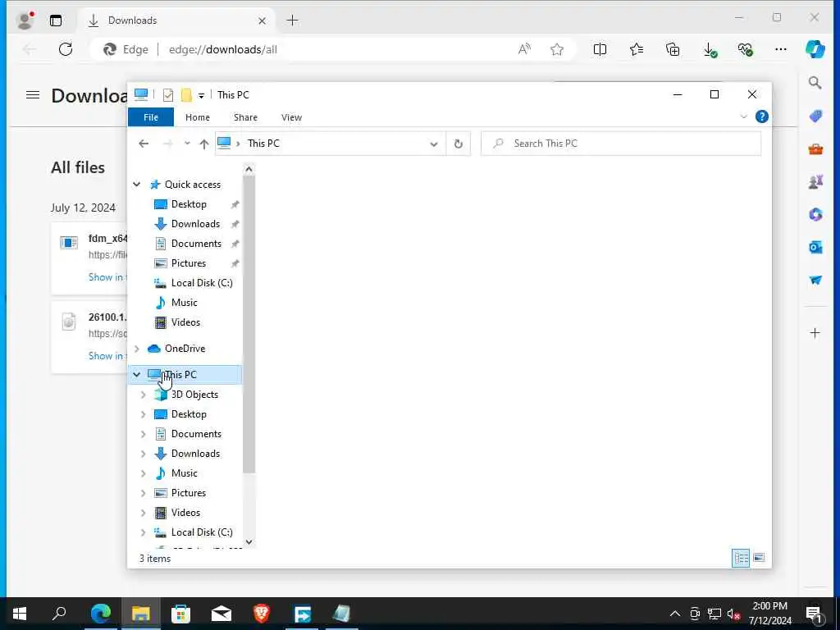Open the Drop paper plane icon in the Edge sidebar
840x630 pixels.
click(815, 280)
